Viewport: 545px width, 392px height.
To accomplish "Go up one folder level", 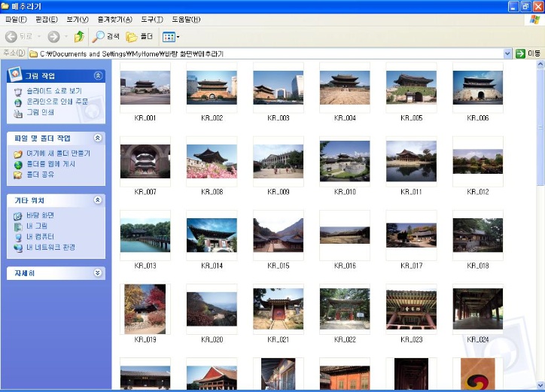I will 79,36.
